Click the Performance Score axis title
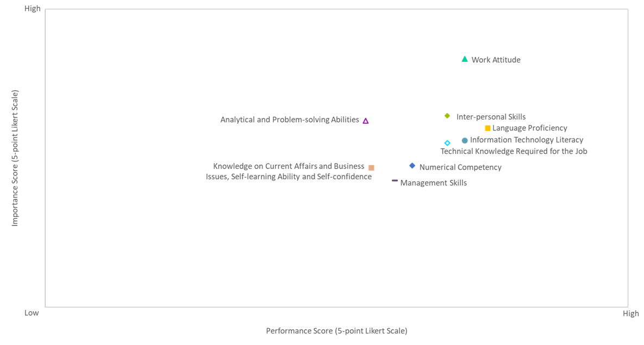644x345 pixels. pyautogui.click(x=336, y=331)
